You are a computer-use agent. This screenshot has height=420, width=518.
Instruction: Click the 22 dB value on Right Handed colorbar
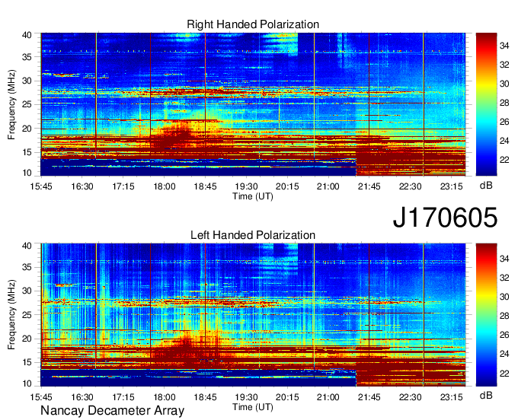(x=504, y=160)
